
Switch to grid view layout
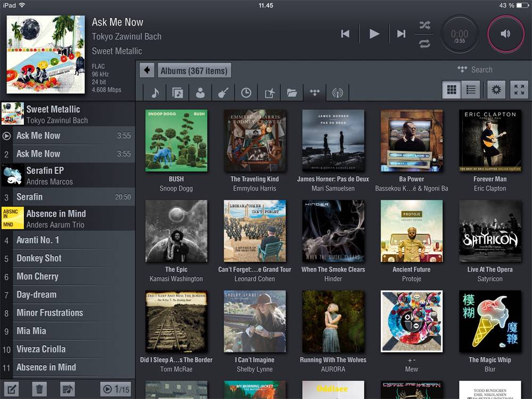[452, 89]
